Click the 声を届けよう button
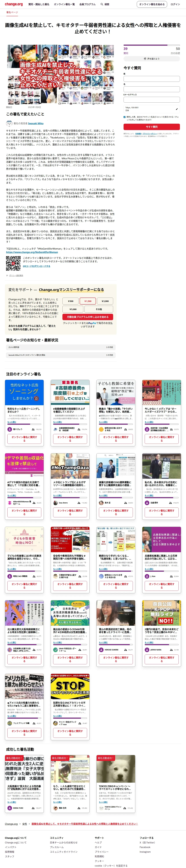186x868 pixels. (152, 59)
